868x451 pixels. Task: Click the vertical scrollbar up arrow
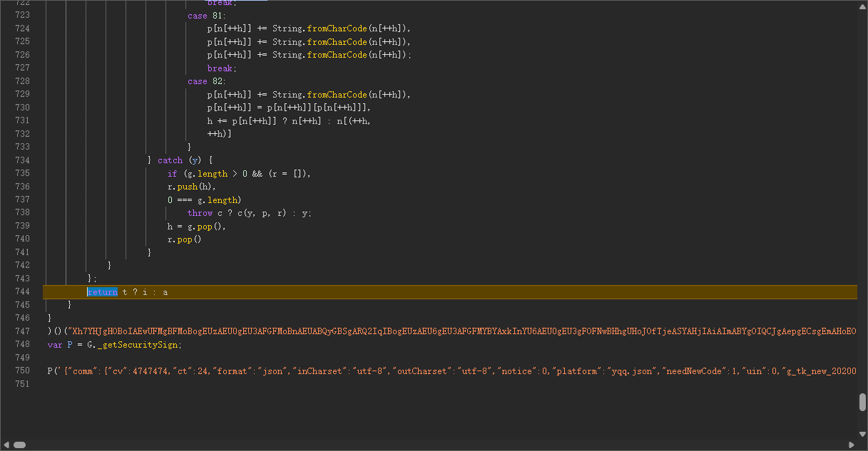pos(862,6)
